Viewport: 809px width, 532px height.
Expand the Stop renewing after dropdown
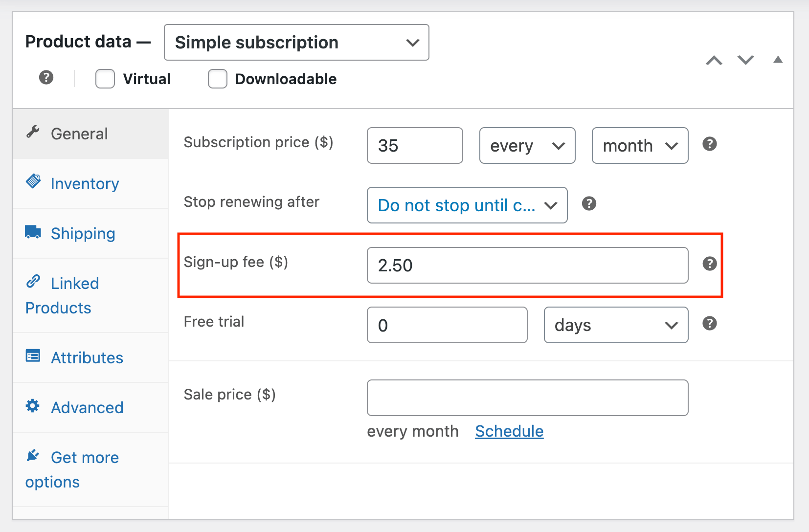(467, 205)
